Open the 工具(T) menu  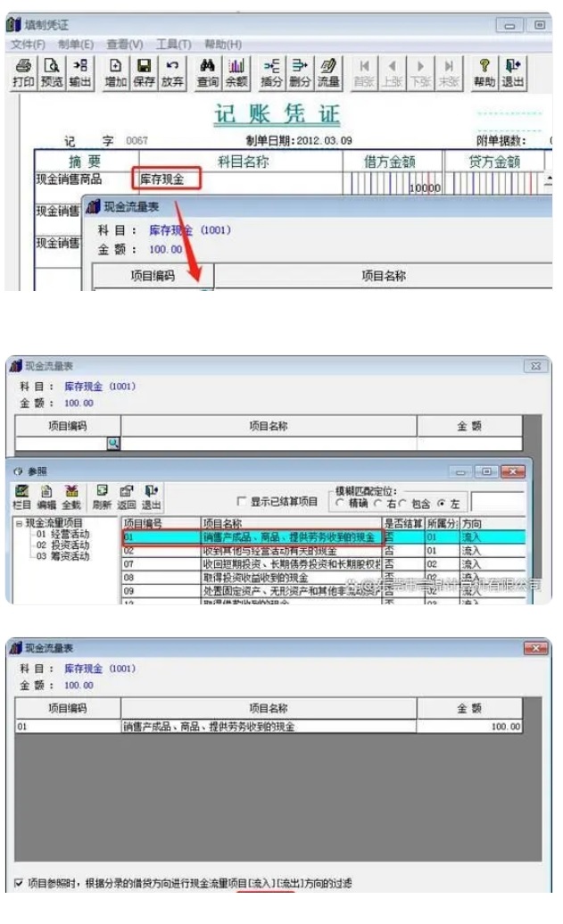[x=174, y=45]
